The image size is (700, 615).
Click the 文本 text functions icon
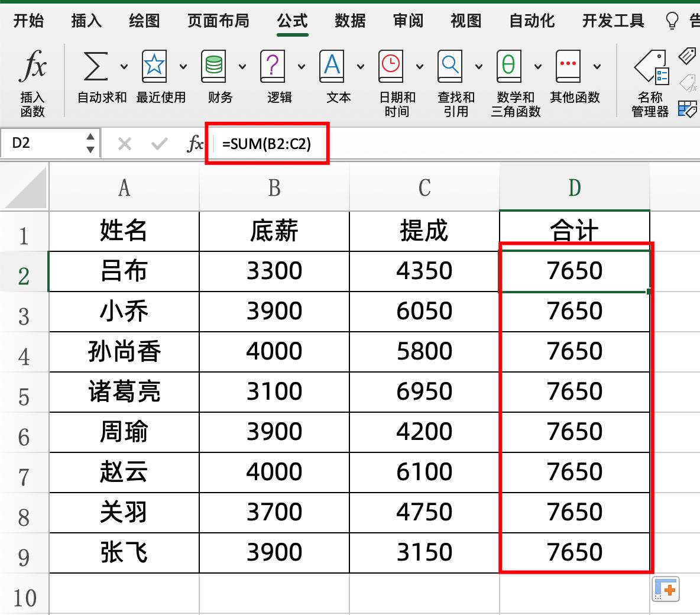[x=332, y=66]
